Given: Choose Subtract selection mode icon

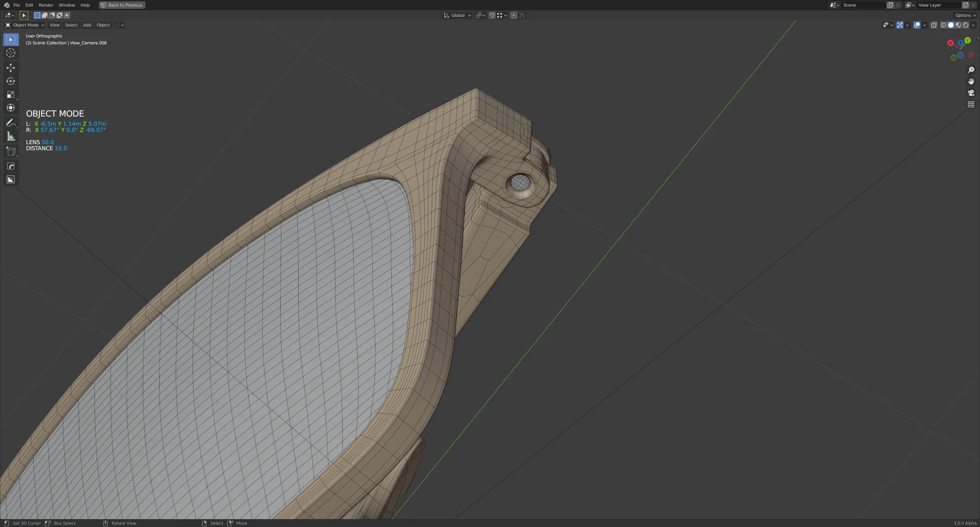Looking at the screenshot, I should point(52,15).
